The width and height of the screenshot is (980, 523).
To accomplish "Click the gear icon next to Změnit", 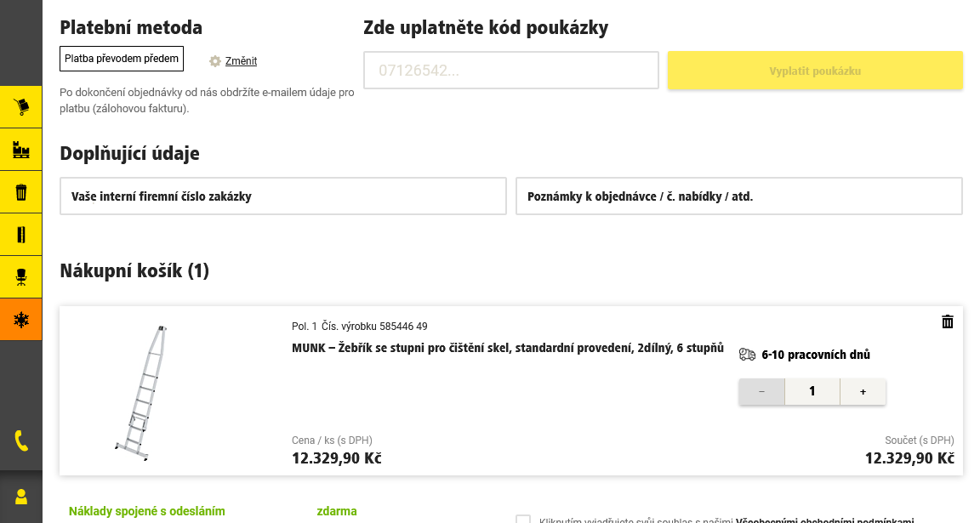I will [x=215, y=60].
